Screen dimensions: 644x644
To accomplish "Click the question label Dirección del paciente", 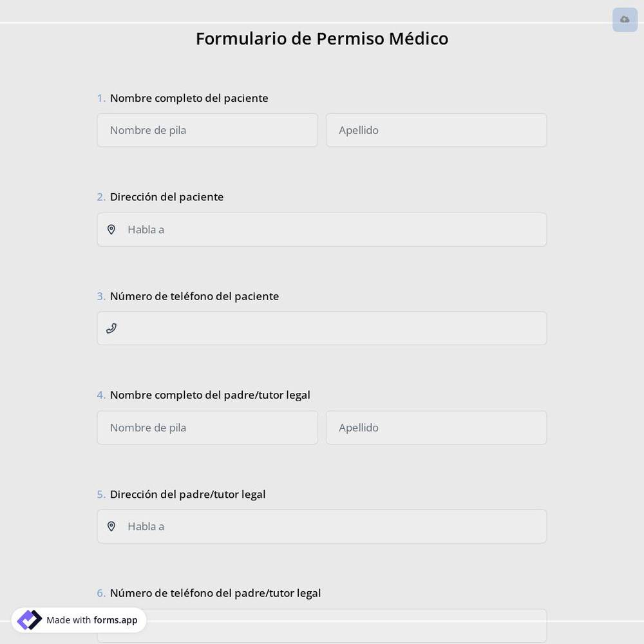I will 166,197.
